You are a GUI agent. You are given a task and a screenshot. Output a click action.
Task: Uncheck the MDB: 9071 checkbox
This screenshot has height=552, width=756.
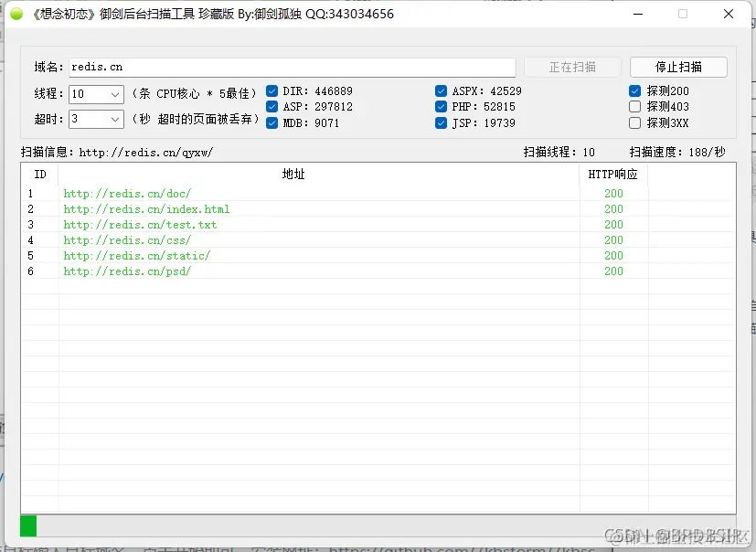coord(272,123)
